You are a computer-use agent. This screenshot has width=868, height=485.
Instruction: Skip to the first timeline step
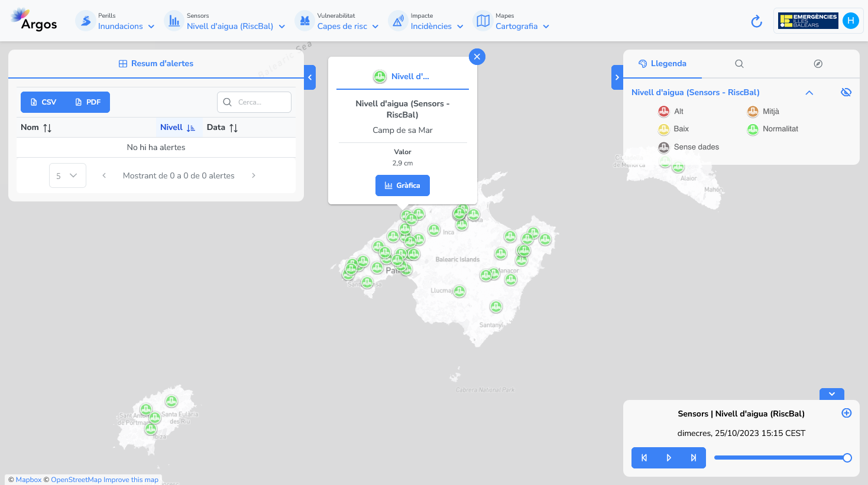pos(644,458)
